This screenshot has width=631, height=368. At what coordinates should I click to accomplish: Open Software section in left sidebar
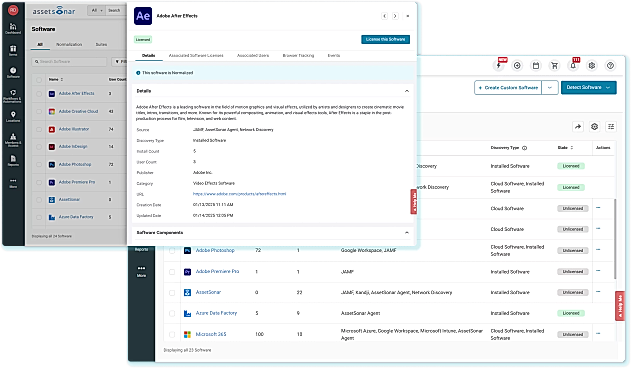click(13, 72)
